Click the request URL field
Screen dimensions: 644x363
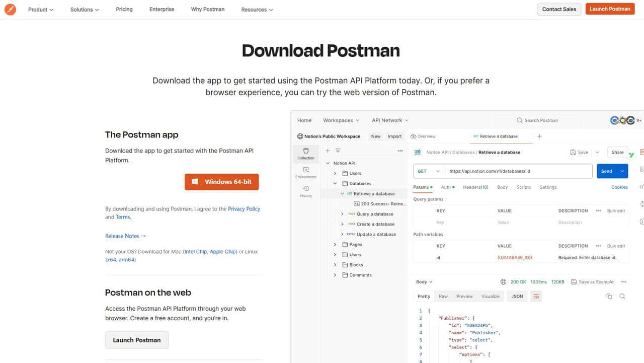coord(518,171)
